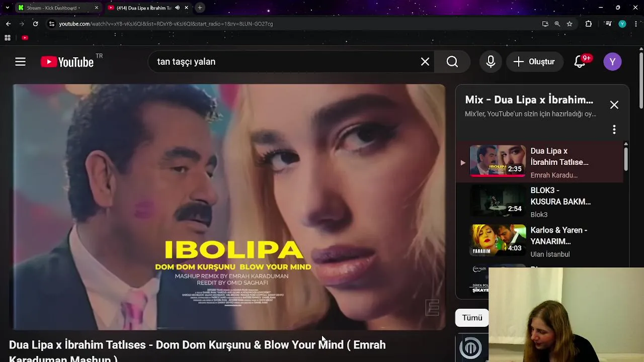This screenshot has width=644, height=362.
Task: Open Blok3 channel name in playlist
Action: click(539, 215)
